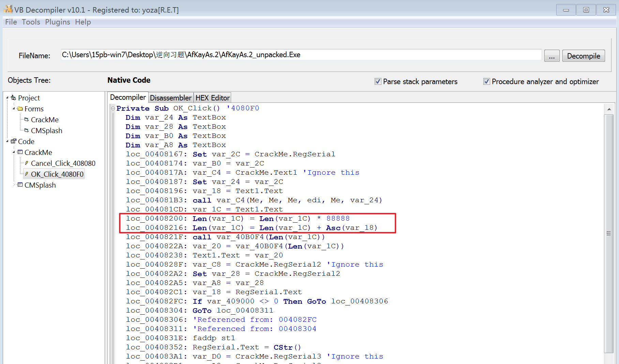Click the FileName path input field
619x364 pixels.
[x=301, y=55]
